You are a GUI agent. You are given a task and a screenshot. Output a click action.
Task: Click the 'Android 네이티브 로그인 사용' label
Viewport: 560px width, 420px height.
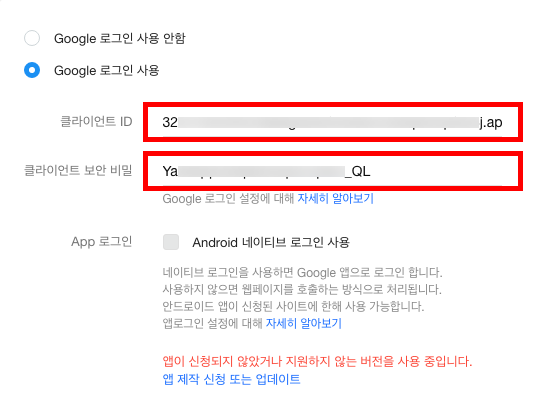tap(271, 242)
